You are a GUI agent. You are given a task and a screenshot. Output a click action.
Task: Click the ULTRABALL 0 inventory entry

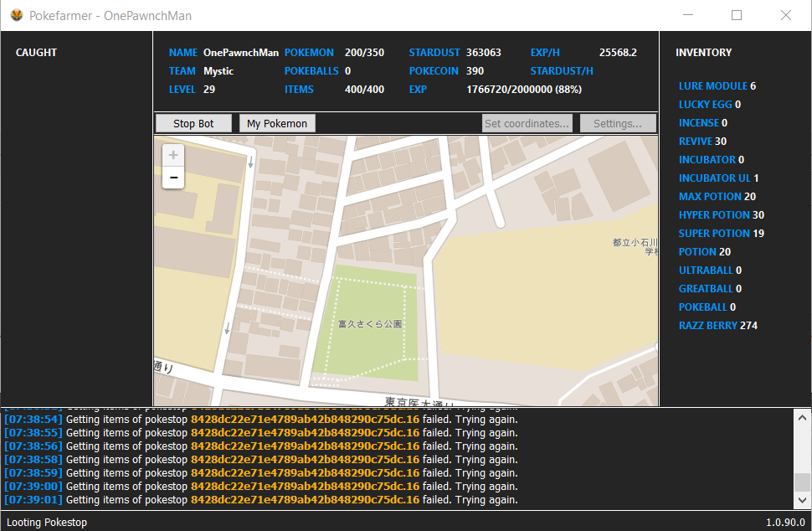pos(710,271)
